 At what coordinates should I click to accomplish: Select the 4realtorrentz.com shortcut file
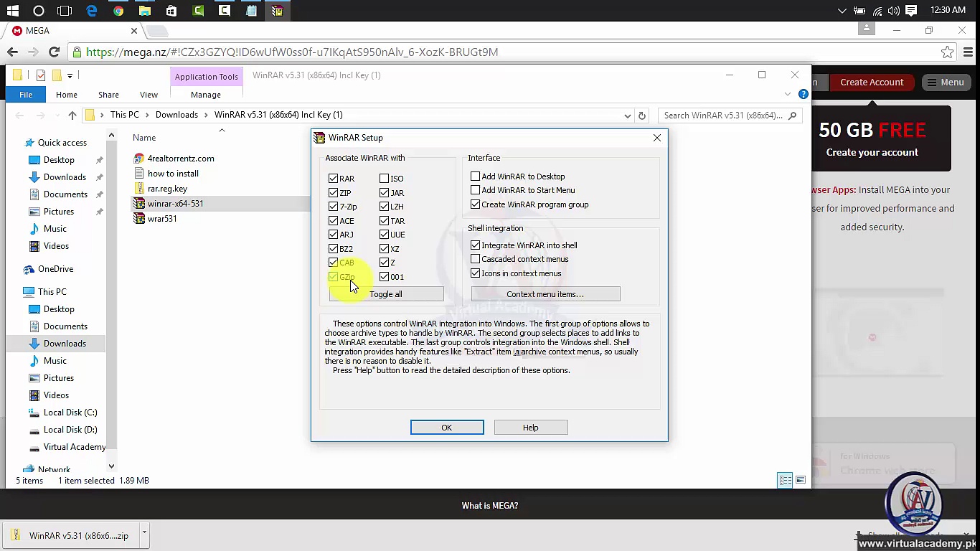(180, 159)
